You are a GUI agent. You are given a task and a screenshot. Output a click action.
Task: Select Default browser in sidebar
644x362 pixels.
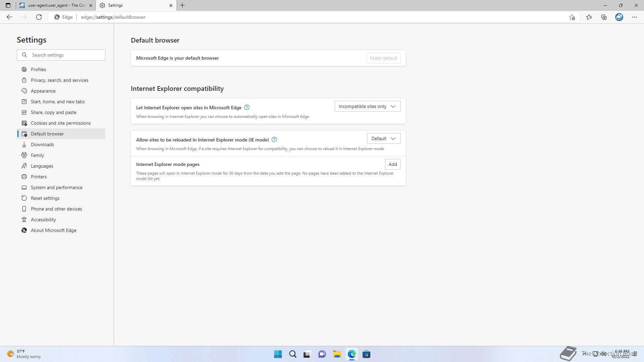61,134
